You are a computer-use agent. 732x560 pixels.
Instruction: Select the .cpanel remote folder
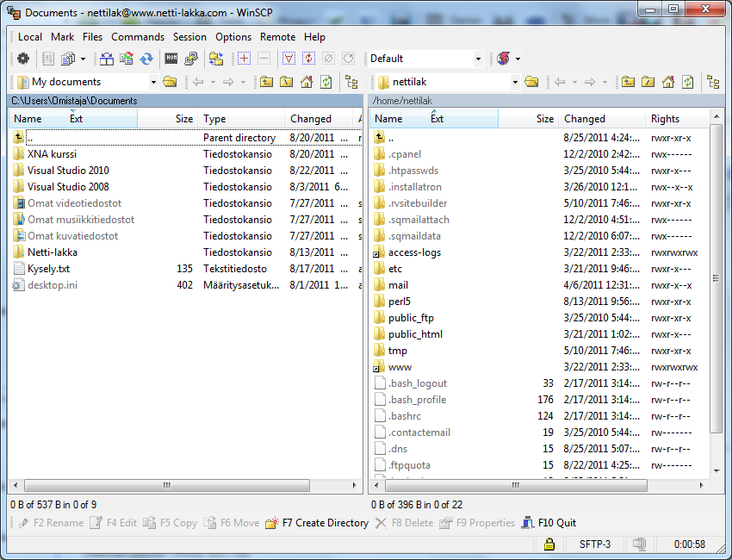404,154
